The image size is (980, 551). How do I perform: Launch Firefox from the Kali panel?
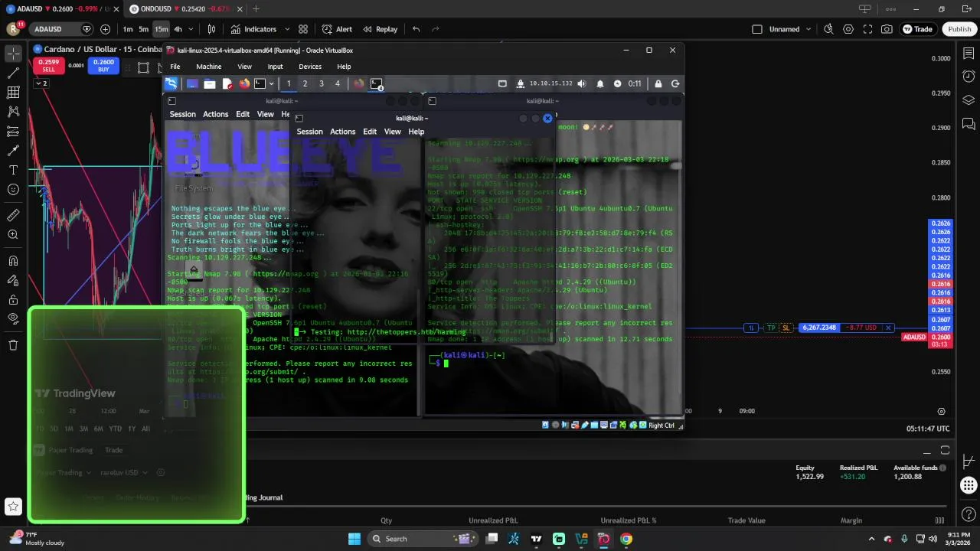click(244, 83)
